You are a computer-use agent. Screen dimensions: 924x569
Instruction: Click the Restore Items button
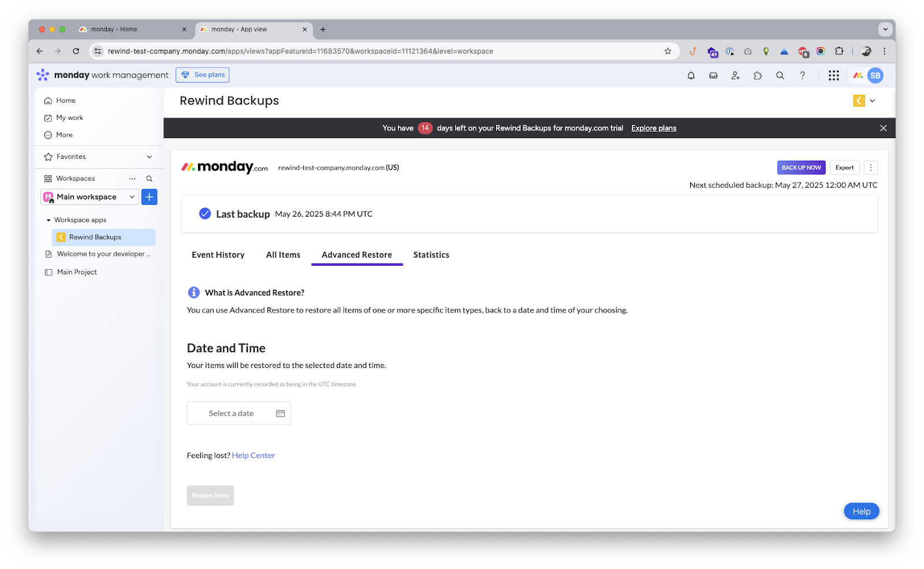click(210, 496)
